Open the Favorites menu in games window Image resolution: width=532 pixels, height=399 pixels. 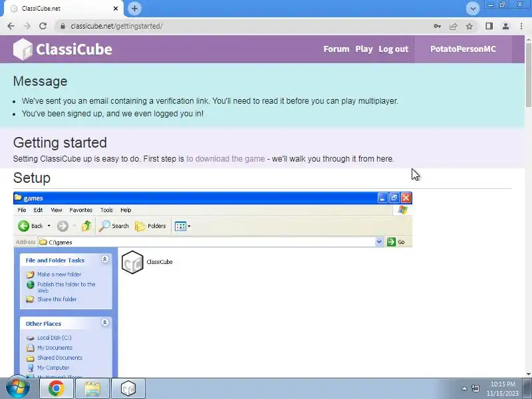(x=80, y=210)
